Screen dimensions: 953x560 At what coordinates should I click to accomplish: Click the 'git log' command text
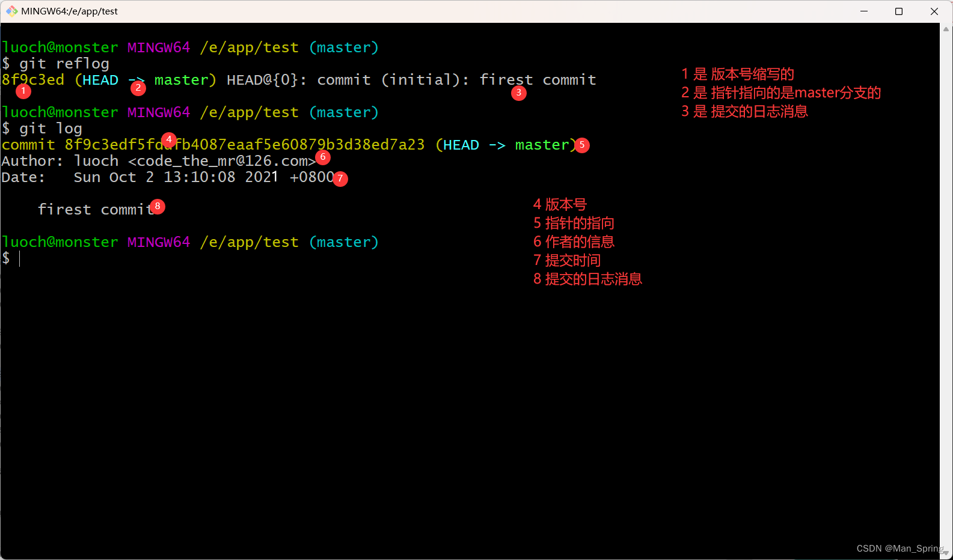pyautogui.click(x=51, y=128)
